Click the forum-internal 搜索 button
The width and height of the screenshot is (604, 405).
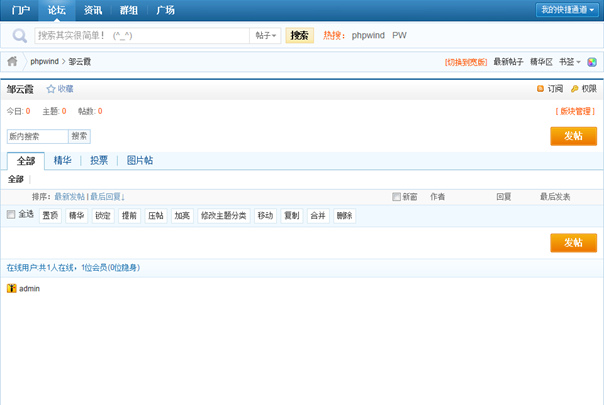click(79, 136)
